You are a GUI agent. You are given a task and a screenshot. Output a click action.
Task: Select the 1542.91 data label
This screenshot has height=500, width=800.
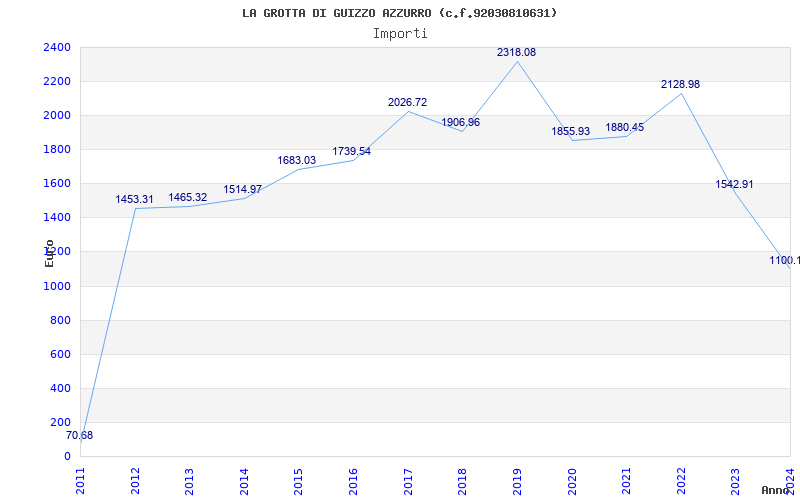coord(734,184)
